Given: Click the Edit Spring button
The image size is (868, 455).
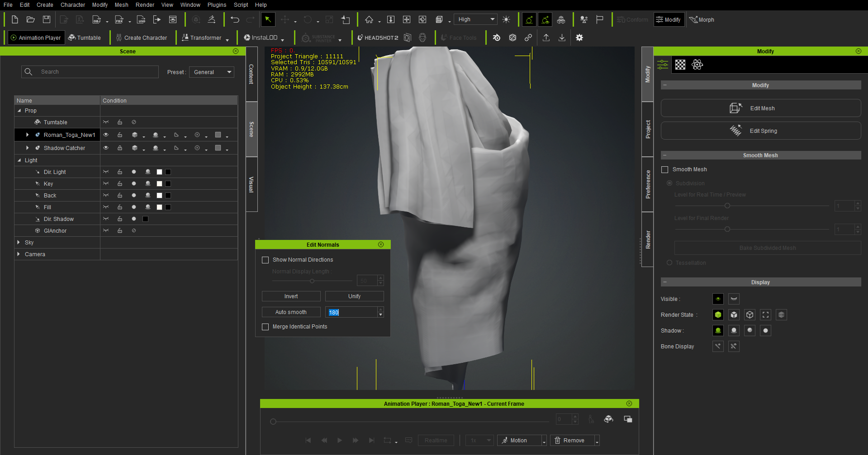Looking at the screenshot, I should (761, 131).
